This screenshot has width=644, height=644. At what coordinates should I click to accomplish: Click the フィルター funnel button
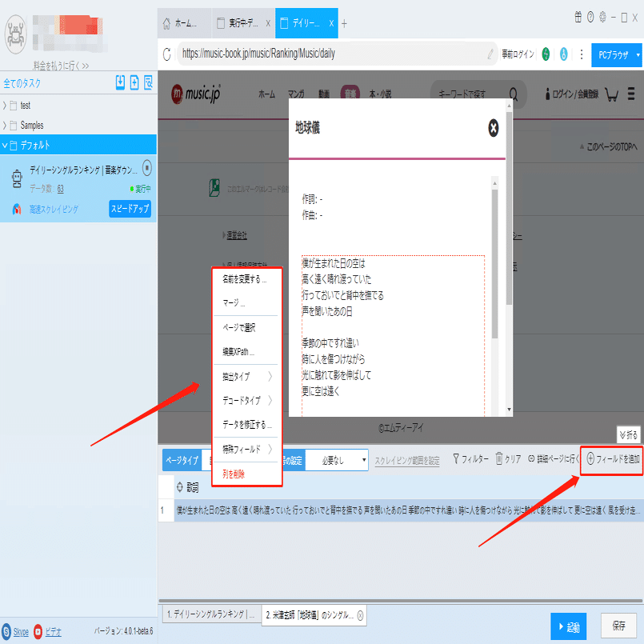tap(470, 458)
